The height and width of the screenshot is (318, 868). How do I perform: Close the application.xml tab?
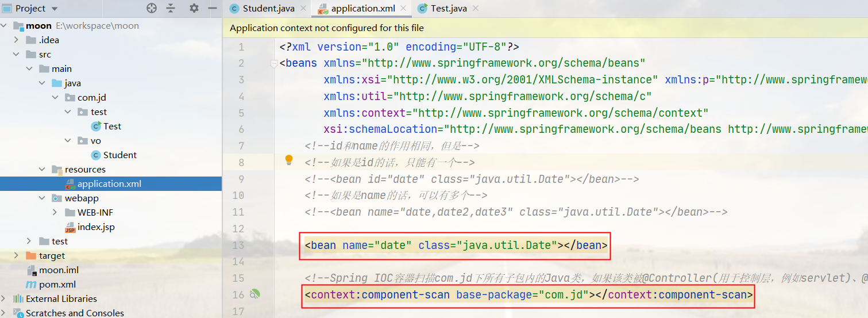403,9
